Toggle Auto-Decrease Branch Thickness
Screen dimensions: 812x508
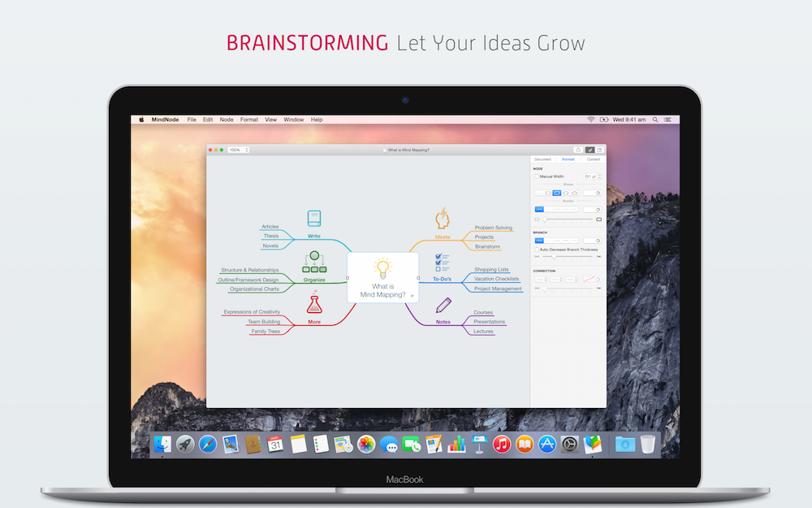click(x=537, y=250)
